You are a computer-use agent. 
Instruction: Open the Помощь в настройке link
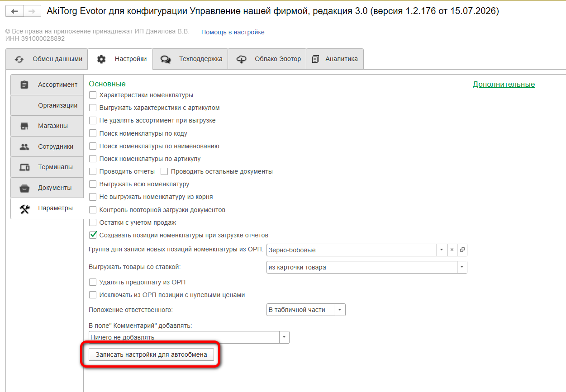pyautogui.click(x=233, y=32)
